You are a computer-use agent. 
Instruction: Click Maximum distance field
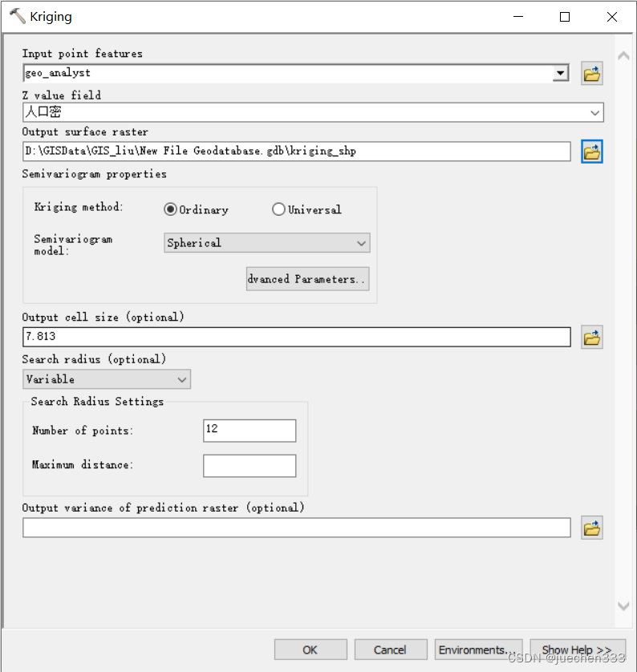(x=250, y=465)
